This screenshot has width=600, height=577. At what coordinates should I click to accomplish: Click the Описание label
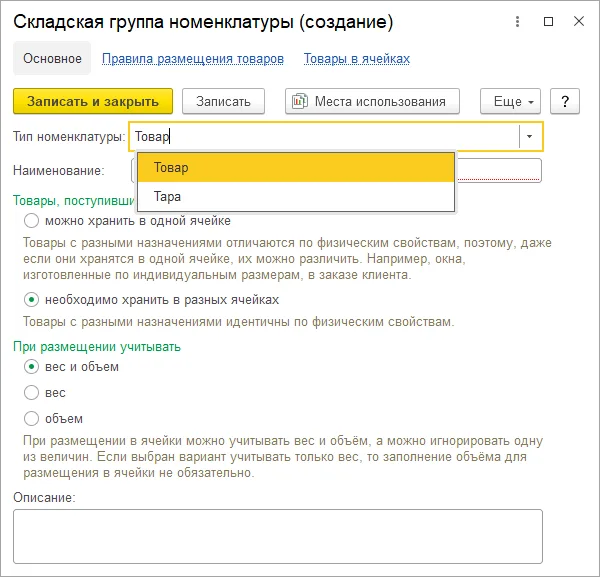(44, 497)
